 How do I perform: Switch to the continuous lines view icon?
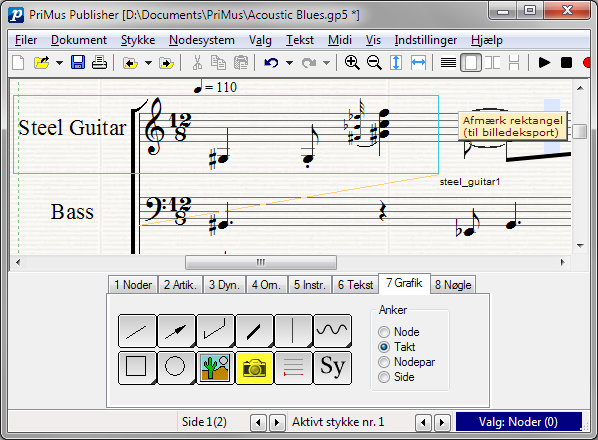point(448,63)
